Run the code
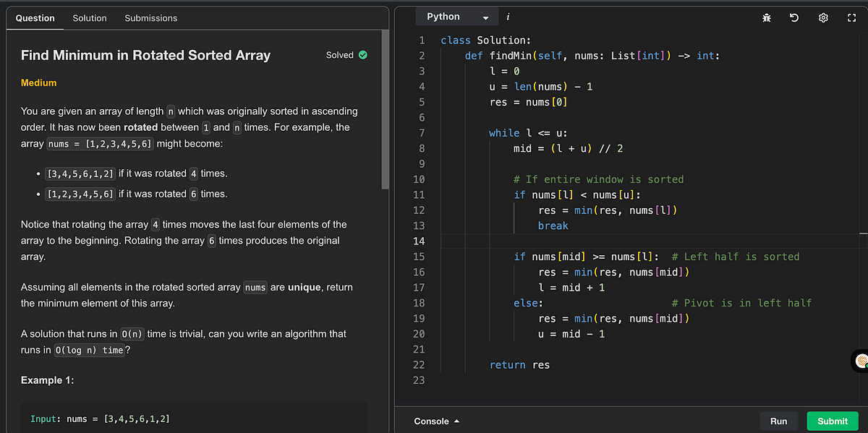This screenshot has width=868, height=433. (x=778, y=421)
